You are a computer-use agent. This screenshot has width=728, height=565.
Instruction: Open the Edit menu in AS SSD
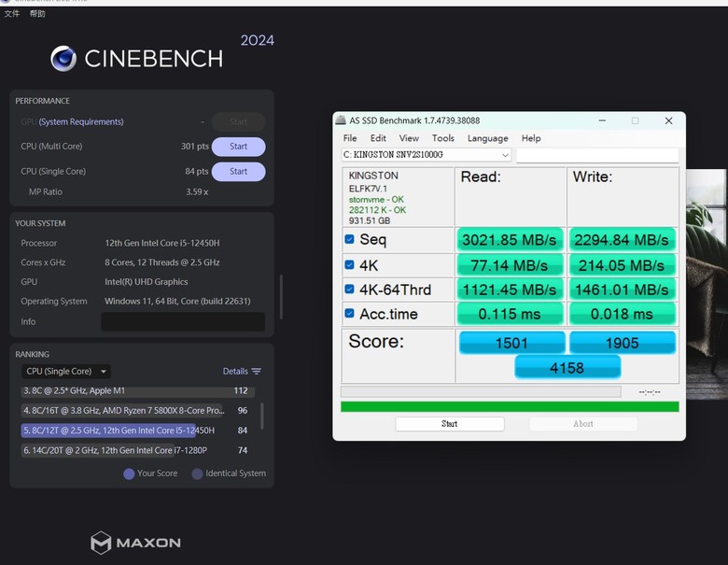(378, 138)
